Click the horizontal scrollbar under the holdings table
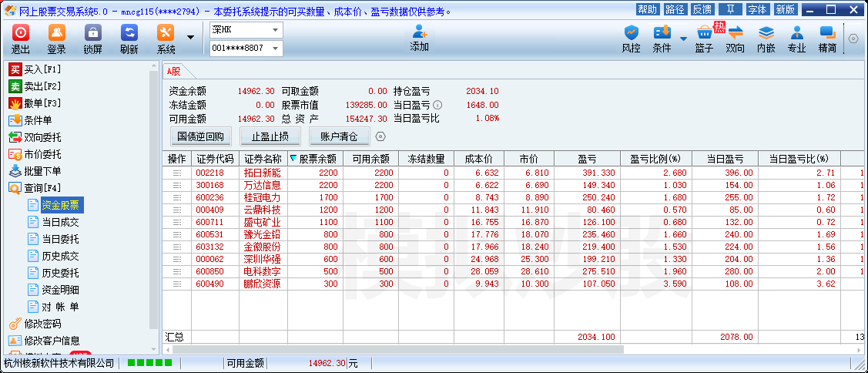The width and height of the screenshot is (868, 373). point(508,349)
